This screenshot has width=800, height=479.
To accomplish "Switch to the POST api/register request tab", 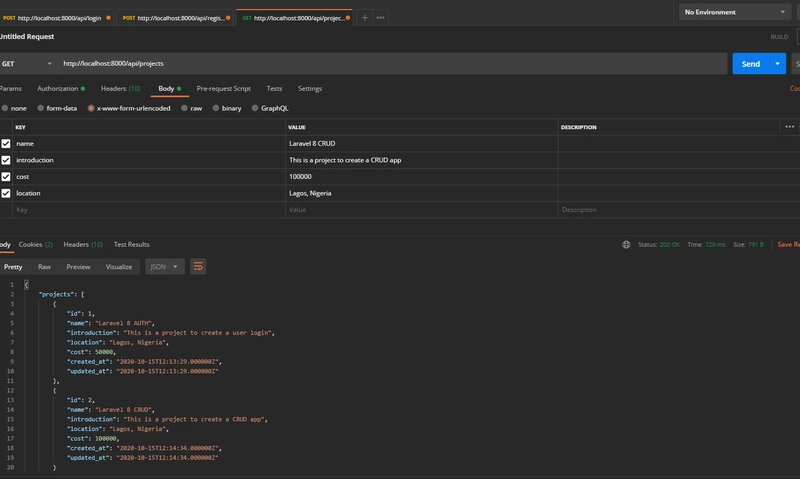I will pyautogui.click(x=176, y=18).
